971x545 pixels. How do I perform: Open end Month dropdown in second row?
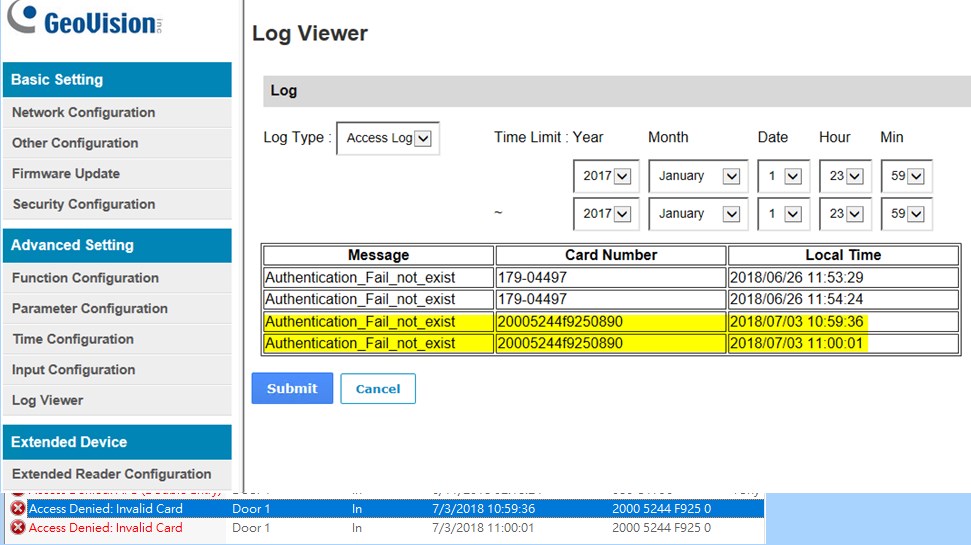point(698,214)
